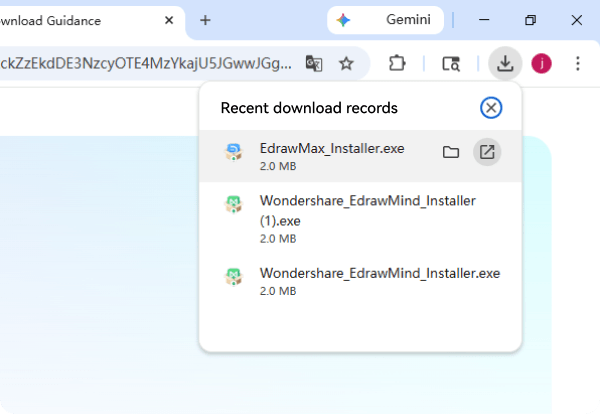Open the Extensions puzzle icon
This screenshot has width=600, height=414.
coord(397,64)
